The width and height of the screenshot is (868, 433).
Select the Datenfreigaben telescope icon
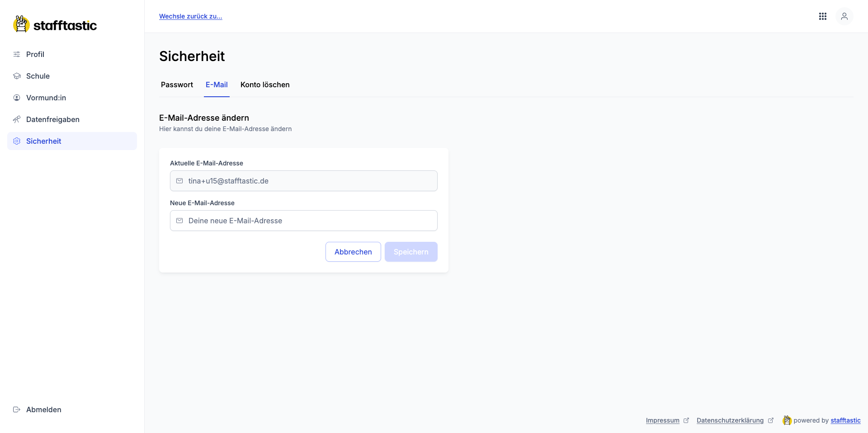[x=17, y=119]
